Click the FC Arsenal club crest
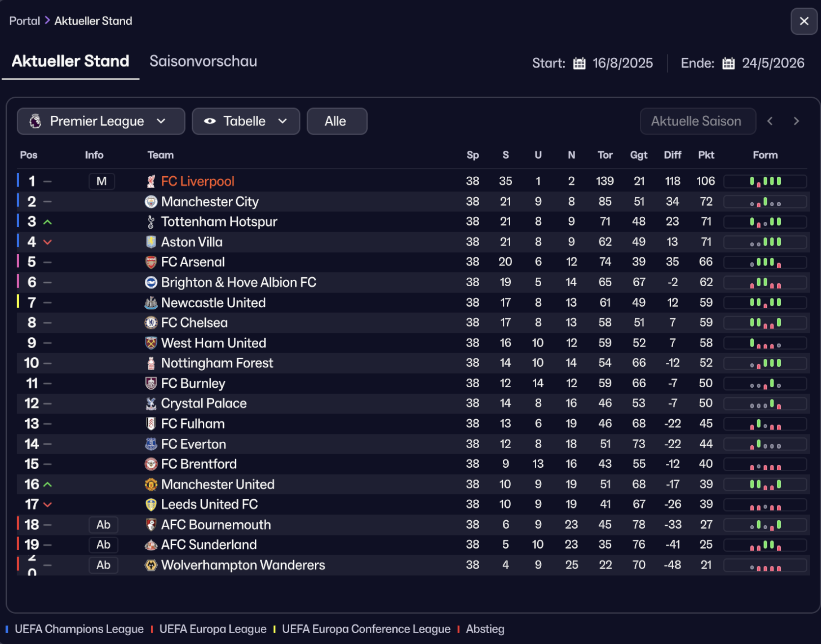This screenshot has width=821, height=644. (x=151, y=262)
